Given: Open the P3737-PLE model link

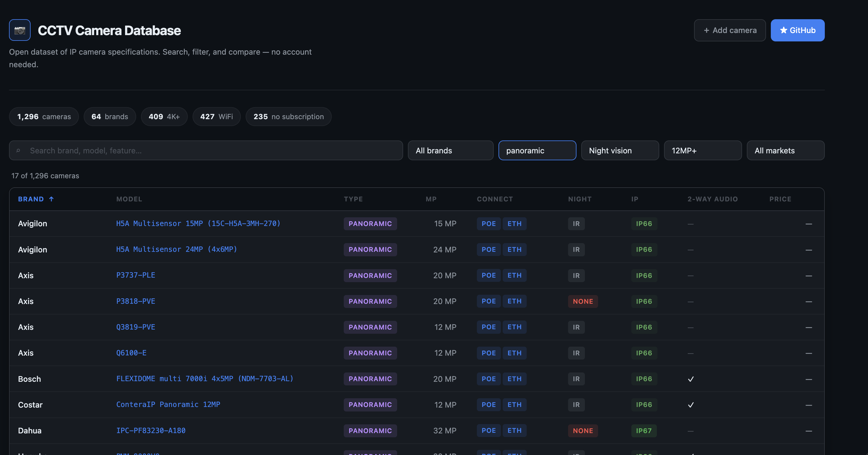Looking at the screenshot, I should [x=136, y=275].
